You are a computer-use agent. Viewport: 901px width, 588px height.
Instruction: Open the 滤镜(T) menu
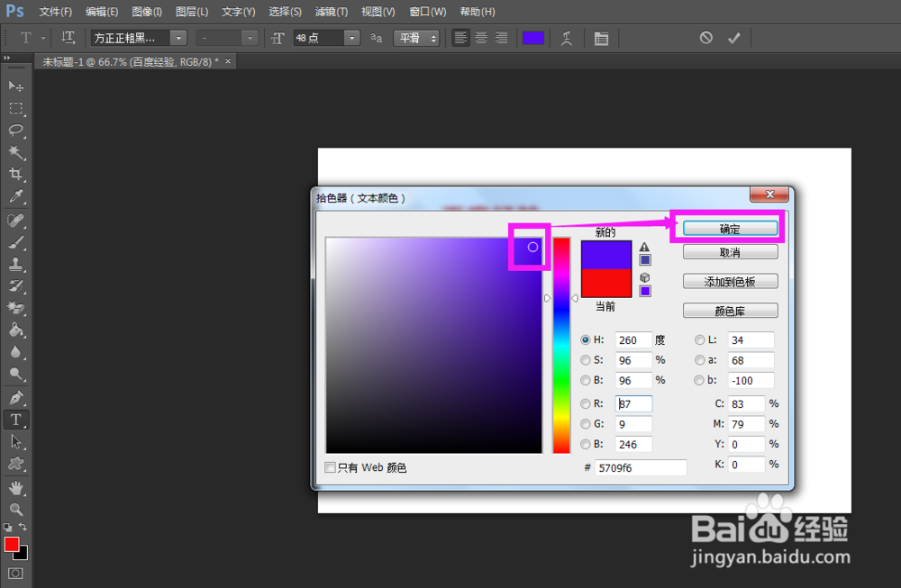pos(331,12)
